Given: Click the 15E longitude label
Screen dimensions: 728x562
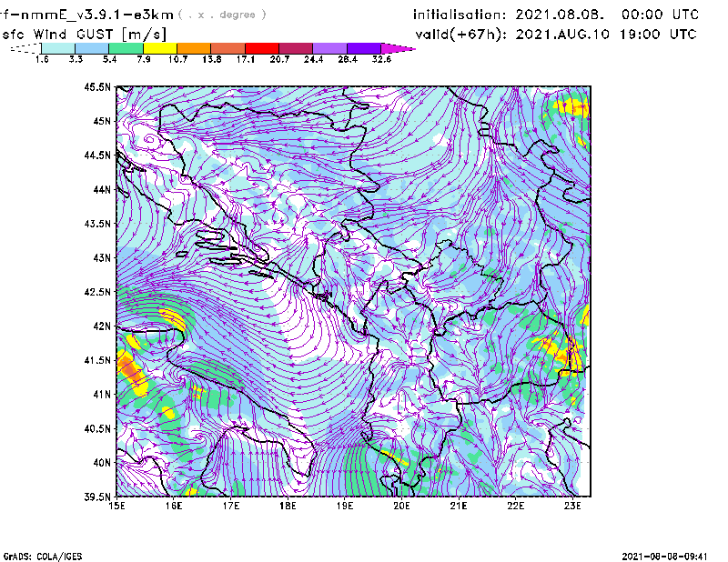Looking at the screenshot, I should pos(116,506).
